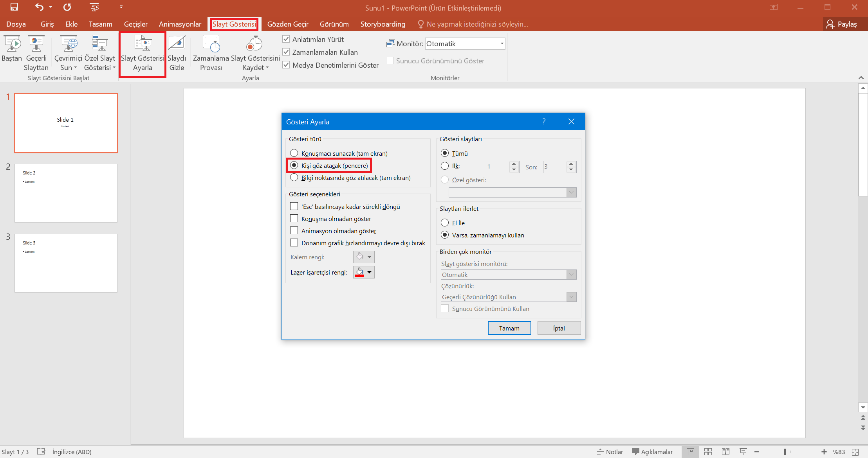Viewport: 868px width, 458px height.
Task: Toggle Anlatımları Yürüt checkbox
Action: [286, 39]
